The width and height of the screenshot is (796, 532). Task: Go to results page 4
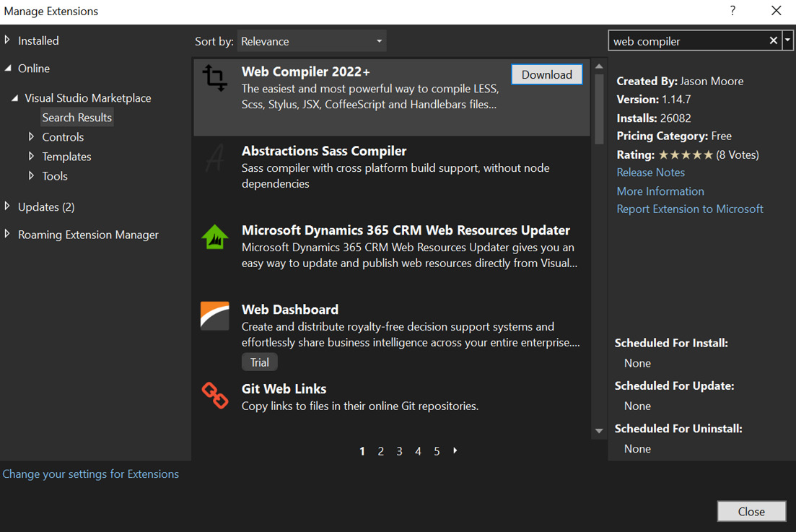pos(418,450)
